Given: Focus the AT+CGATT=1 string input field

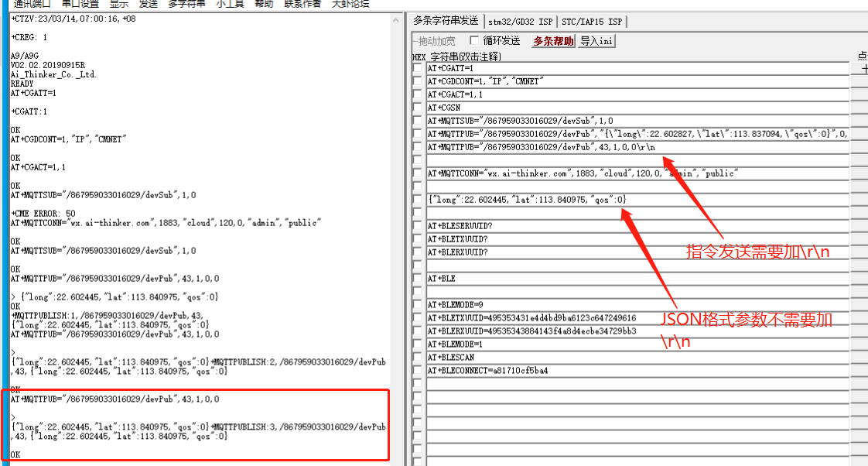Looking at the screenshot, I should click(x=637, y=68).
